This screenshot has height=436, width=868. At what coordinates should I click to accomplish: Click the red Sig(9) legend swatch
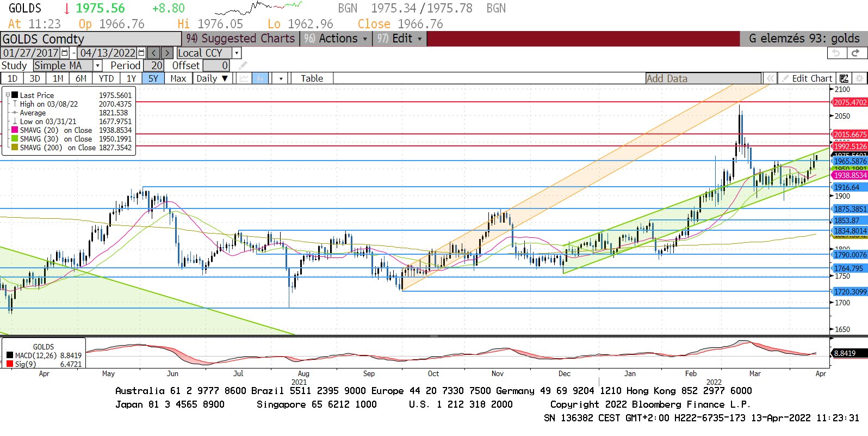[x=10, y=364]
